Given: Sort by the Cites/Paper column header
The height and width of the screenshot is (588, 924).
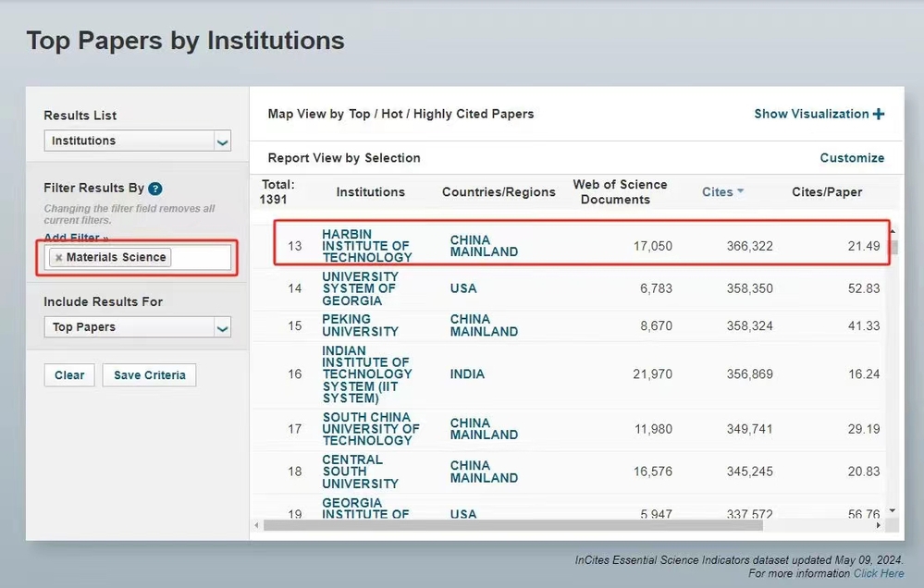Looking at the screenshot, I should point(827,192).
